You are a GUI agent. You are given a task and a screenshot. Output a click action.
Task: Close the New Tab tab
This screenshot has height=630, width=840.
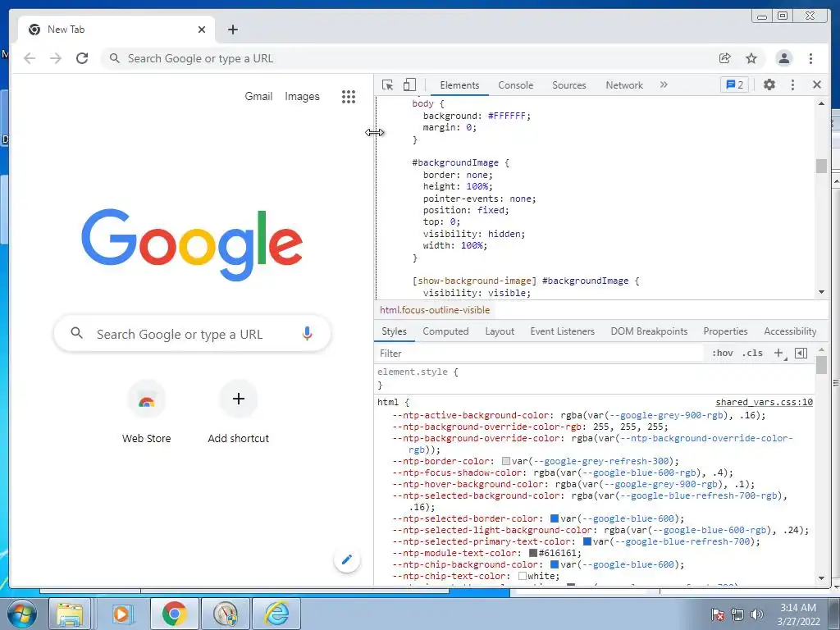[x=202, y=30]
